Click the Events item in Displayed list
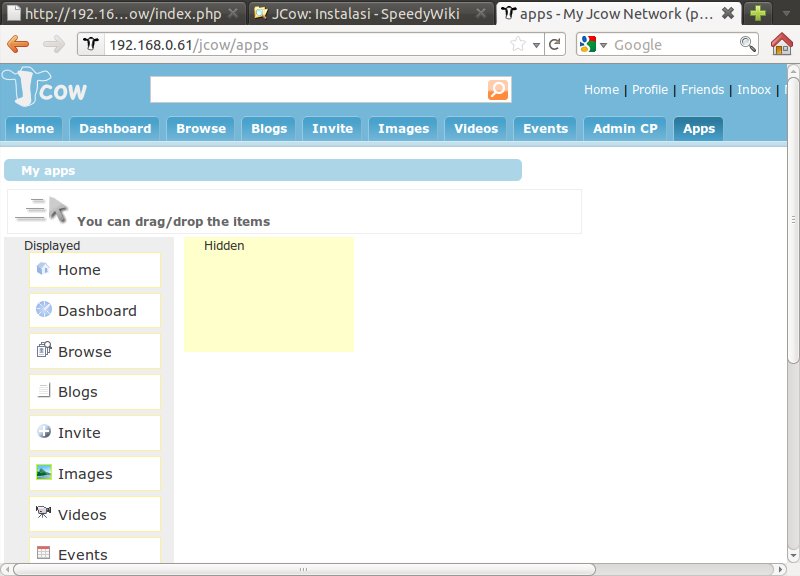 click(x=95, y=551)
